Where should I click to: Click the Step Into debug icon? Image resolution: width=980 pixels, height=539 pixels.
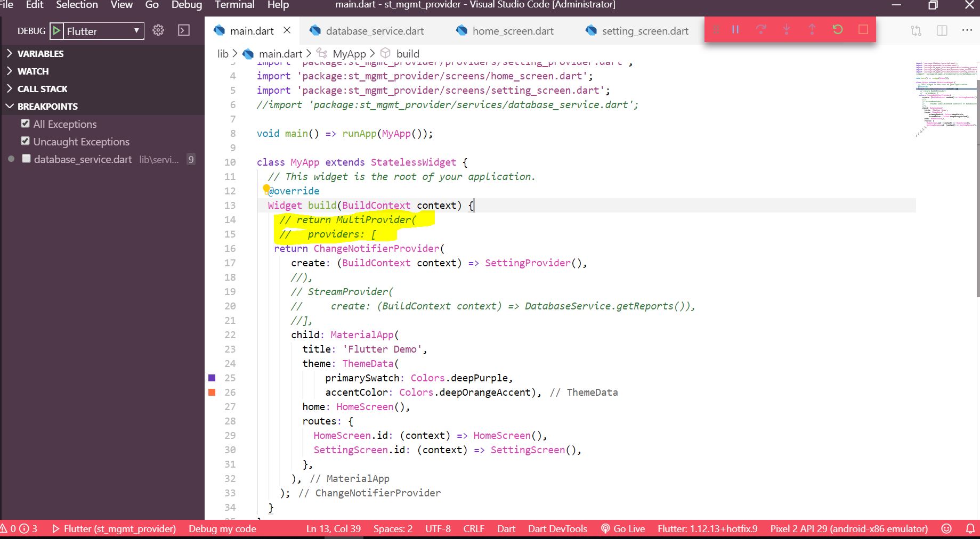point(787,30)
